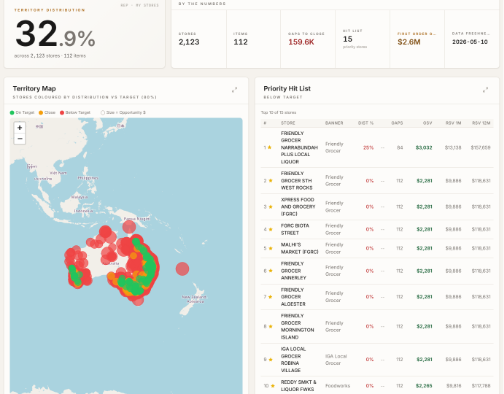504x394 pixels.
Task: Open the Hit List 15 stat card
Action: (x=363, y=39)
